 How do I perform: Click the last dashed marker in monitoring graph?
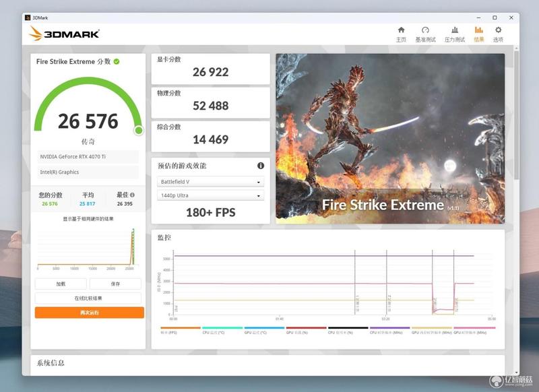[453, 282]
